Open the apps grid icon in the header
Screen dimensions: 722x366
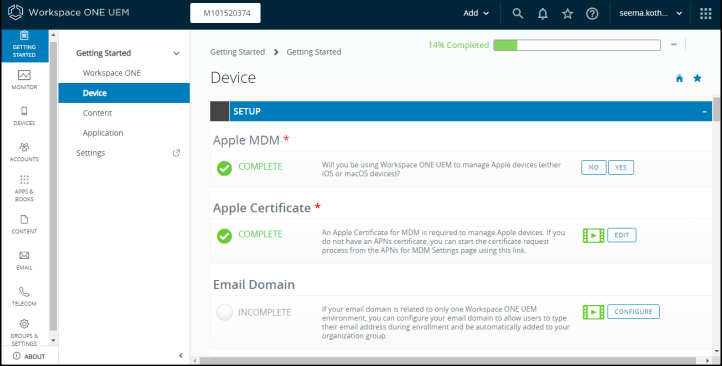click(705, 13)
